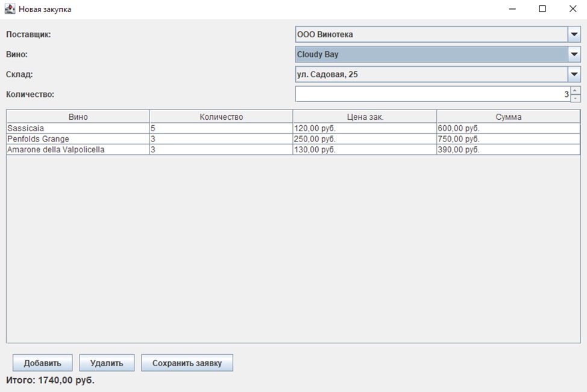Select the Sassicaia row in the table
Viewport: 587px width, 392px height.
(x=78, y=128)
